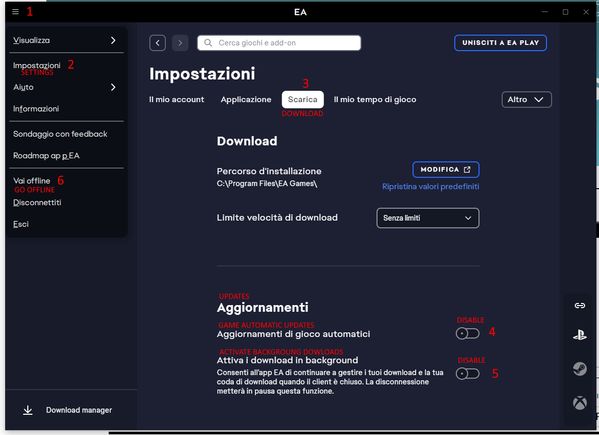The image size is (599, 435).
Task: Open Informazioni menu entry
Action: tap(36, 109)
